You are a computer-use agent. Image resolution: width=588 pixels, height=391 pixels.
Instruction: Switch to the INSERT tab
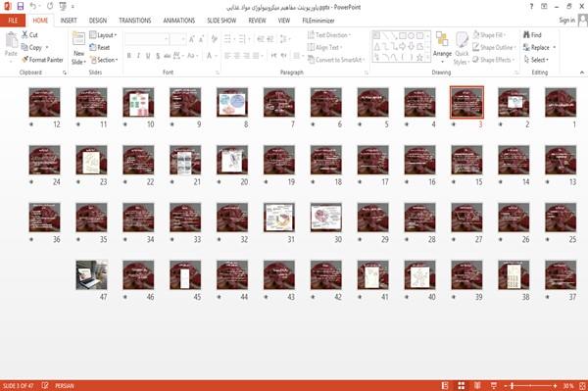click(69, 21)
